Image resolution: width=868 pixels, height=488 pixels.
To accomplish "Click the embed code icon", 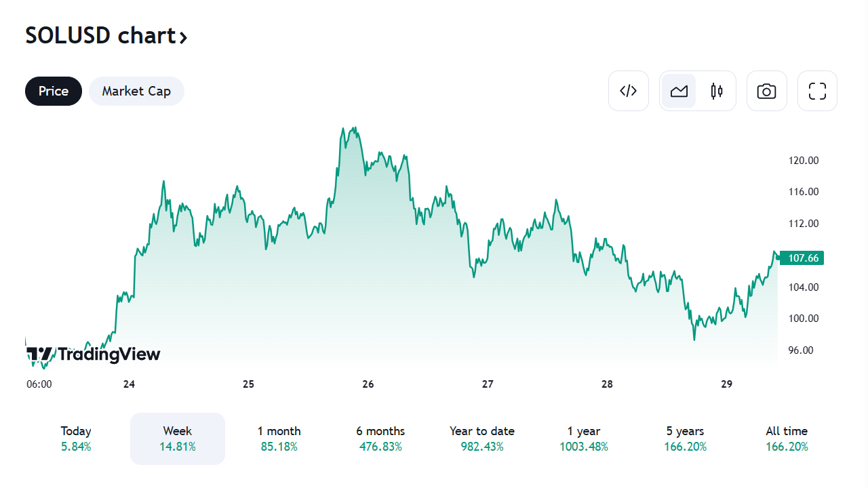I will [x=629, y=91].
